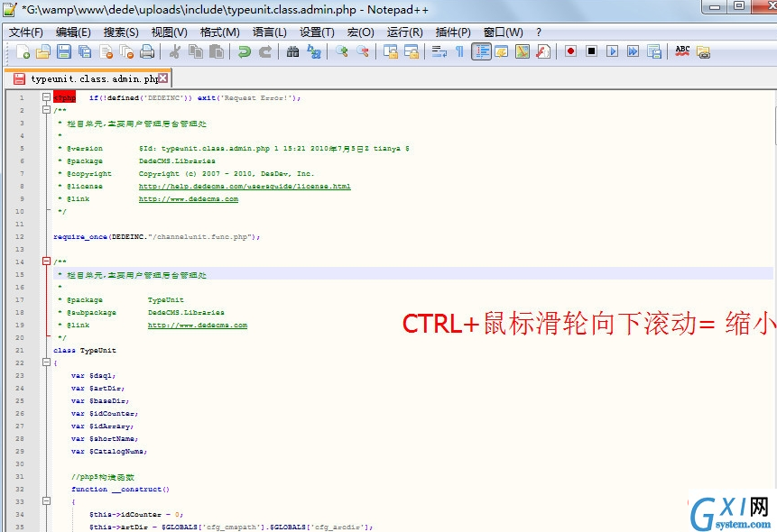The width and height of the screenshot is (777, 532).
Task: Open the 文件(F) menu
Action: click(x=26, y=32)
